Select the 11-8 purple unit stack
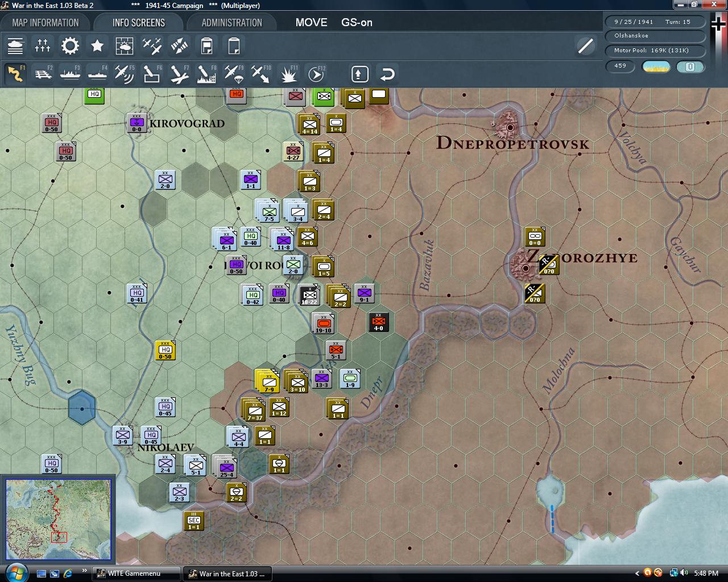Image resolution: width=728 pixels, height=582 pixels. coord(283,240)
